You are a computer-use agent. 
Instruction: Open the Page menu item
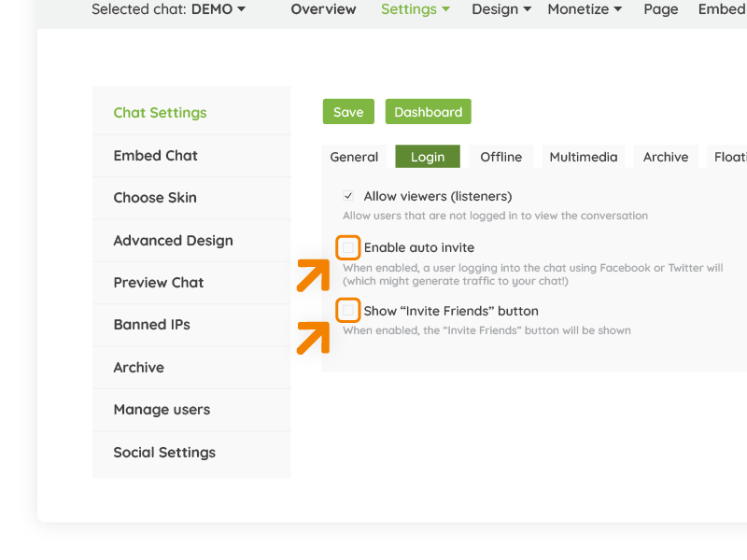coord(661,9)
